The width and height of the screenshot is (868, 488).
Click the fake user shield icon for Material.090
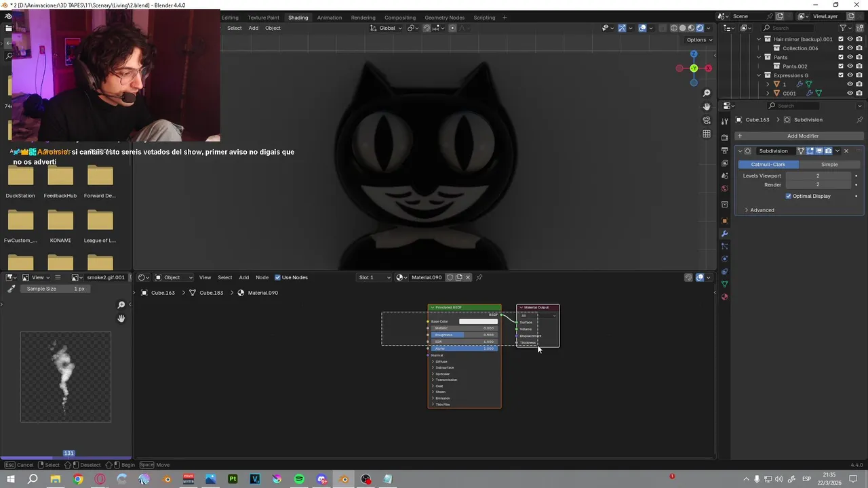coord(450,277)
